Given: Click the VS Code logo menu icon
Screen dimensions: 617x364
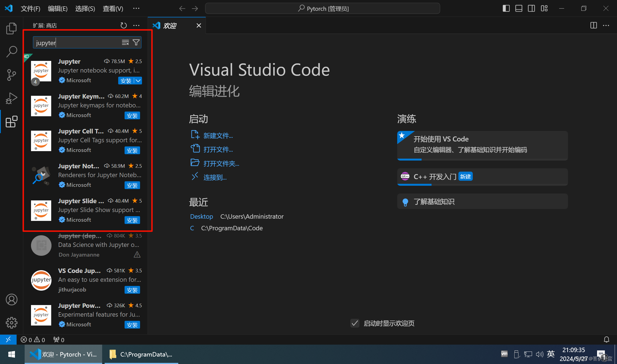Looking at the screenshot, I should (x=9, y=8).
